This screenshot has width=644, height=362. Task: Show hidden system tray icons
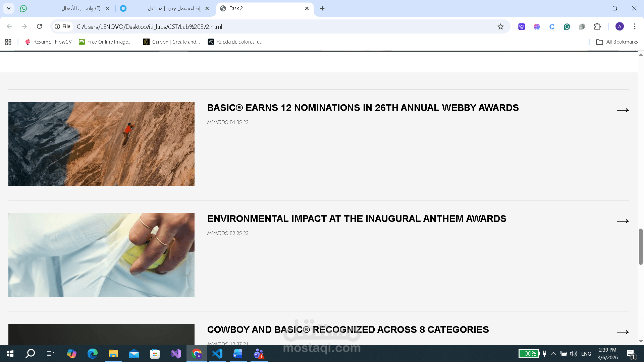[553, 354]
